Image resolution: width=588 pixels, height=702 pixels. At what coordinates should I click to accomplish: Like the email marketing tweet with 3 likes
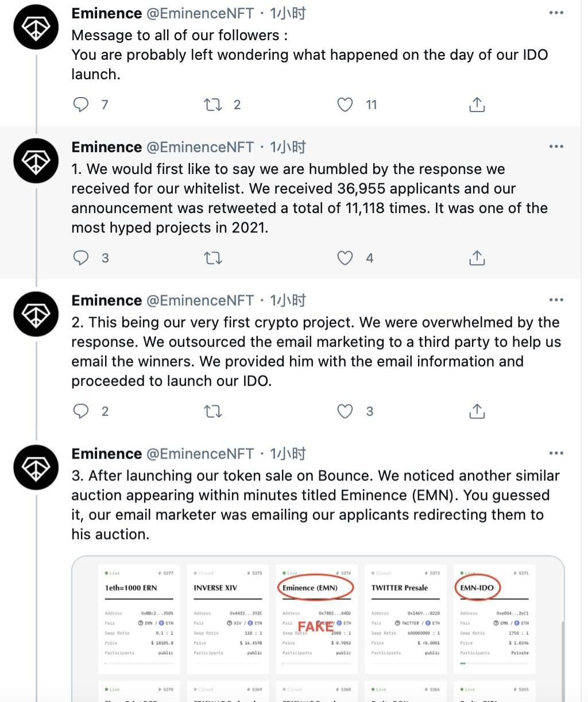345,411
